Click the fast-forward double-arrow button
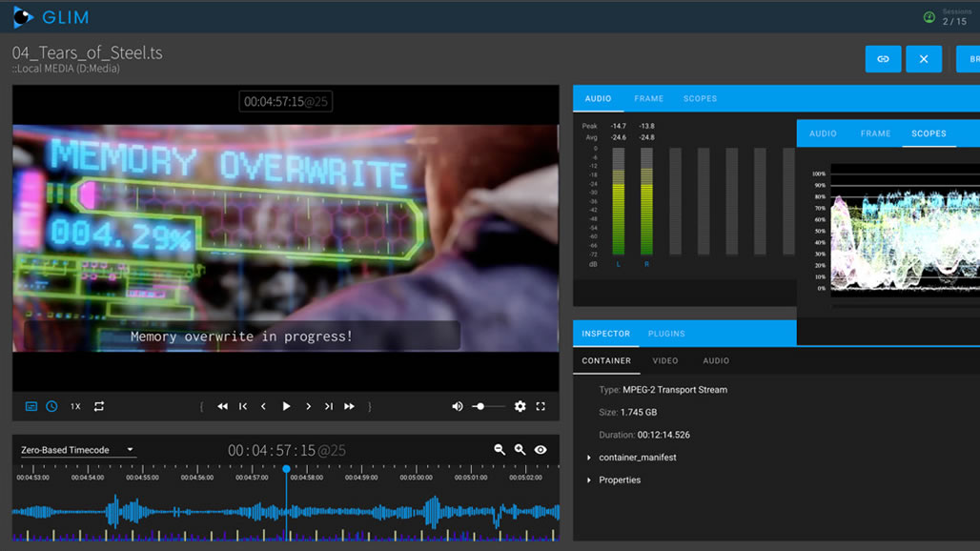 pyautogui.click(x=349, y=407)
